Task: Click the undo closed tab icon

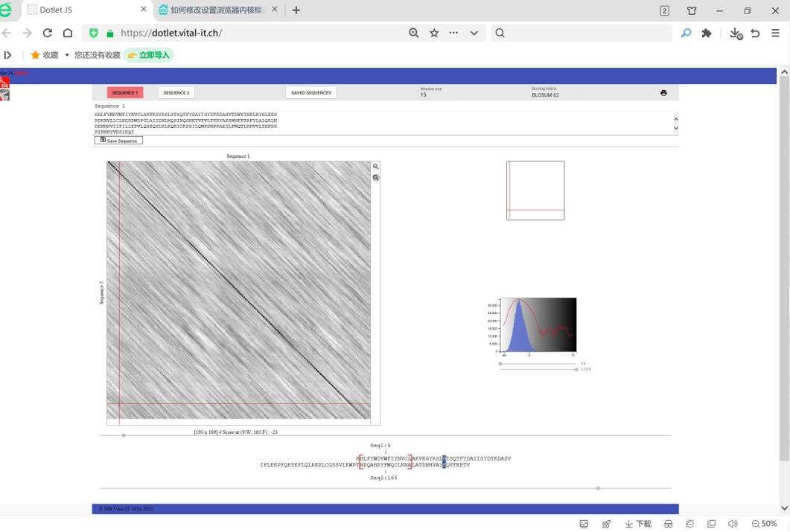Action: pos(755,33)
